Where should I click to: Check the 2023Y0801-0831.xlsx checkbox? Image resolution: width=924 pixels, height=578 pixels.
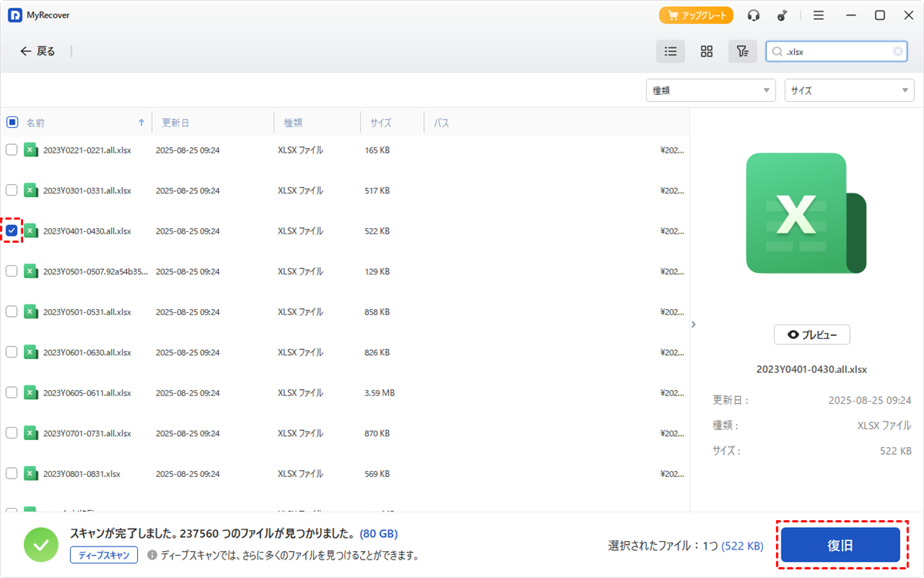tap(12, 473)
